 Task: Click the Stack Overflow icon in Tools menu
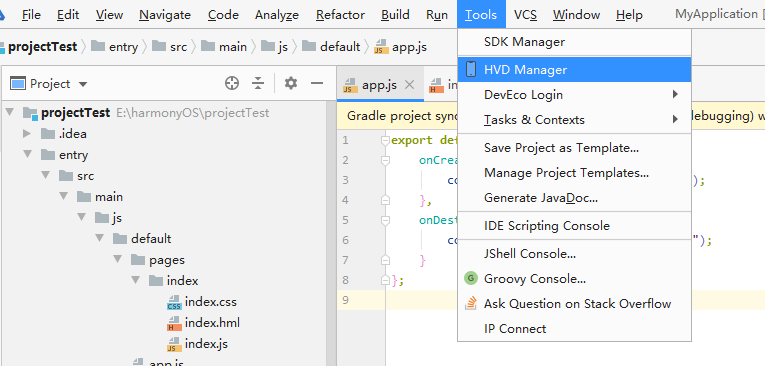(470, 304)
